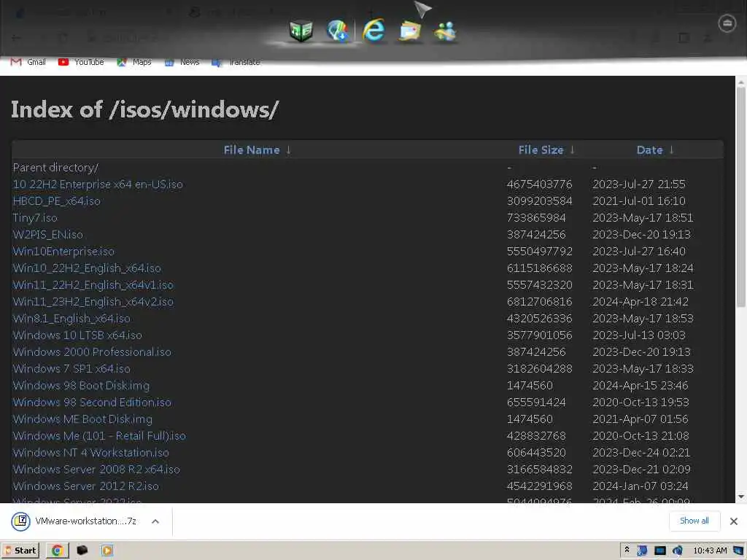Expand the VMware download options chevron
Screen dimensions: 747x560
click(155, 521)
